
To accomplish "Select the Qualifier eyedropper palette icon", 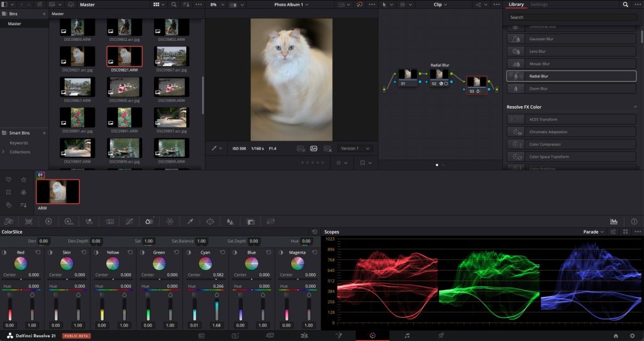I will (190, 222).
